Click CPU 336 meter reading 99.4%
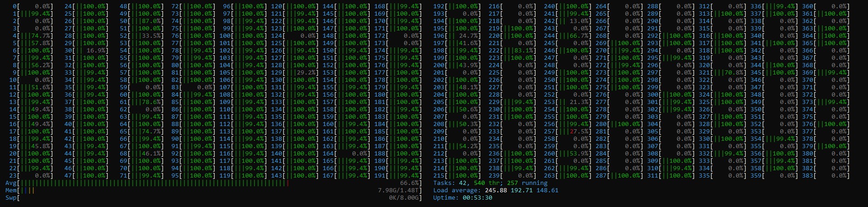 pyautogui.click(x=774, y=6)
